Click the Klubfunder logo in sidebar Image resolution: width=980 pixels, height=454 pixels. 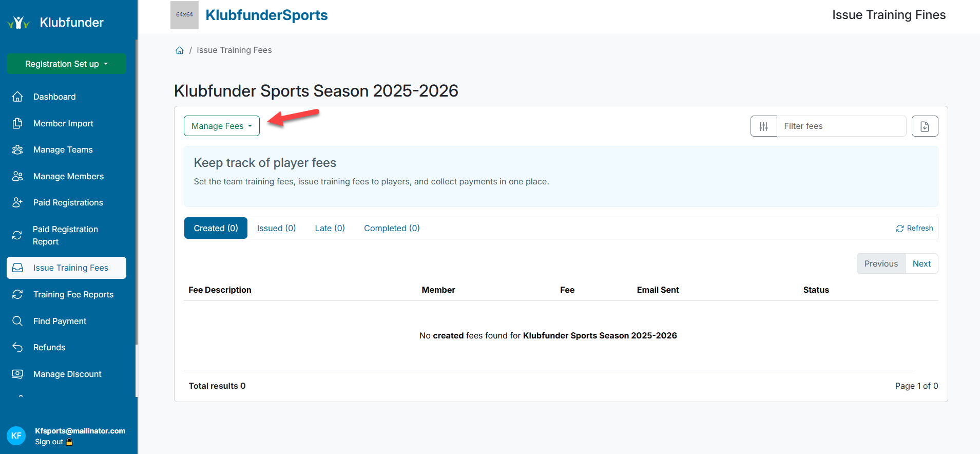click(x=55, y=23)
